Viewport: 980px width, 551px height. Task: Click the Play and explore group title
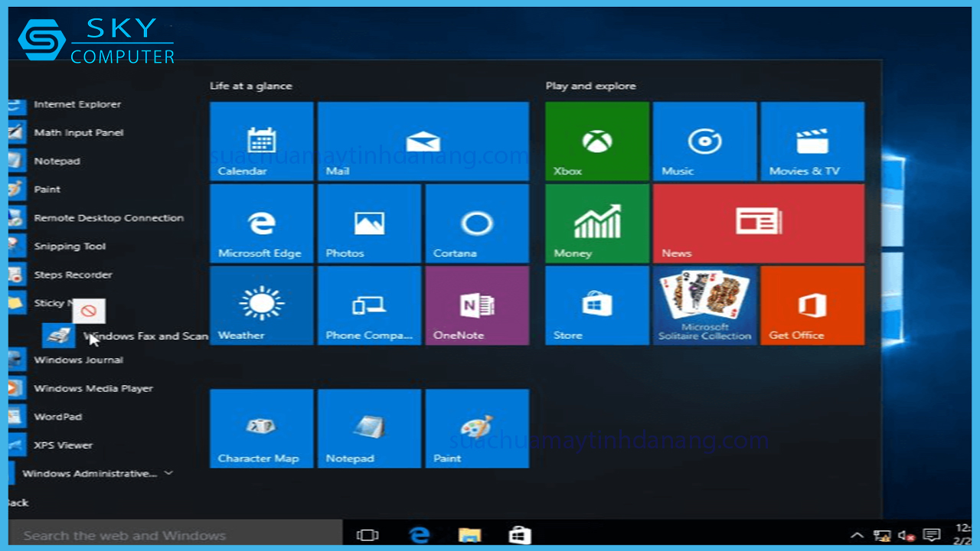(x=590, y=86)
